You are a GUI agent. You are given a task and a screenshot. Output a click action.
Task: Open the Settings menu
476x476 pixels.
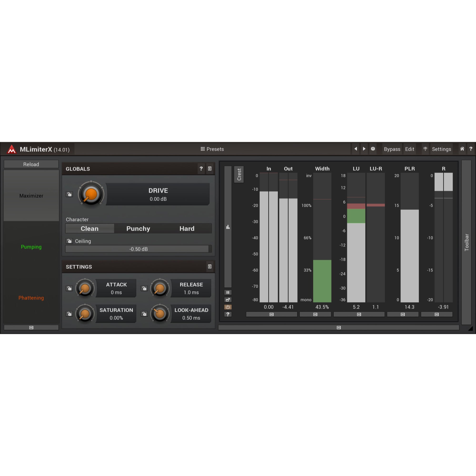click(441, 149)
